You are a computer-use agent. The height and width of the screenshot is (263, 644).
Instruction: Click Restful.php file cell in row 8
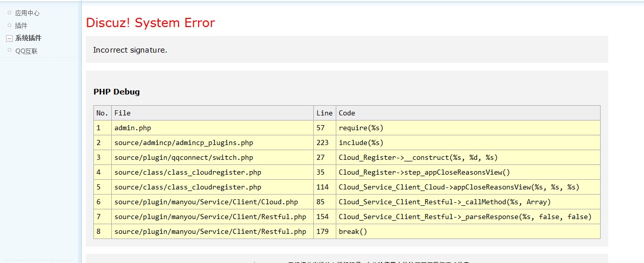click(x=212, y=231)
